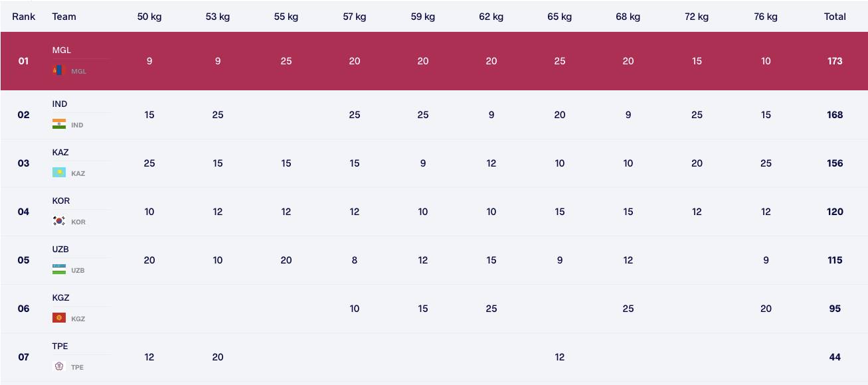Click the Uzbekistan flag icon

58,269
